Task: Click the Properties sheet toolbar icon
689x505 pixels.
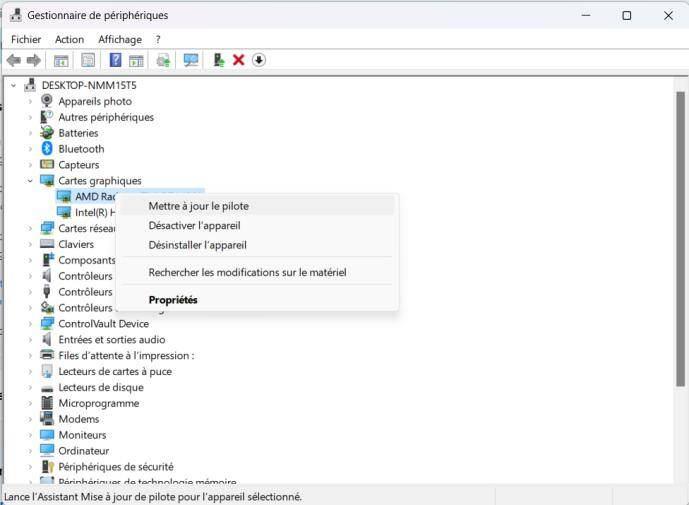Action: (x=88, y=60)
